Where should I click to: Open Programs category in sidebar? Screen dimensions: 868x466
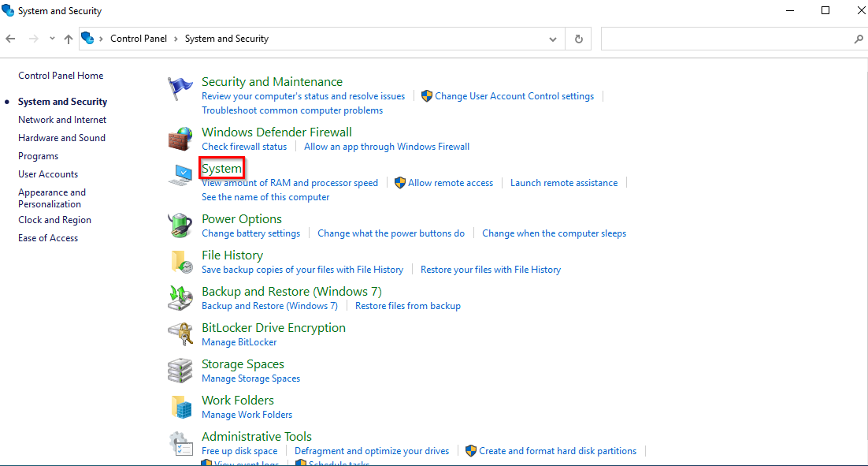(38, 156)
